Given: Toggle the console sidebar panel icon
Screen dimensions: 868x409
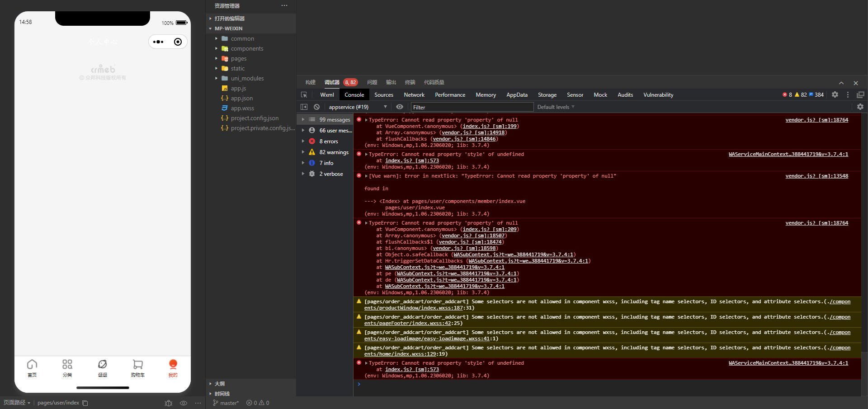Looking at the screenshot, I should [x=304, y=107].
